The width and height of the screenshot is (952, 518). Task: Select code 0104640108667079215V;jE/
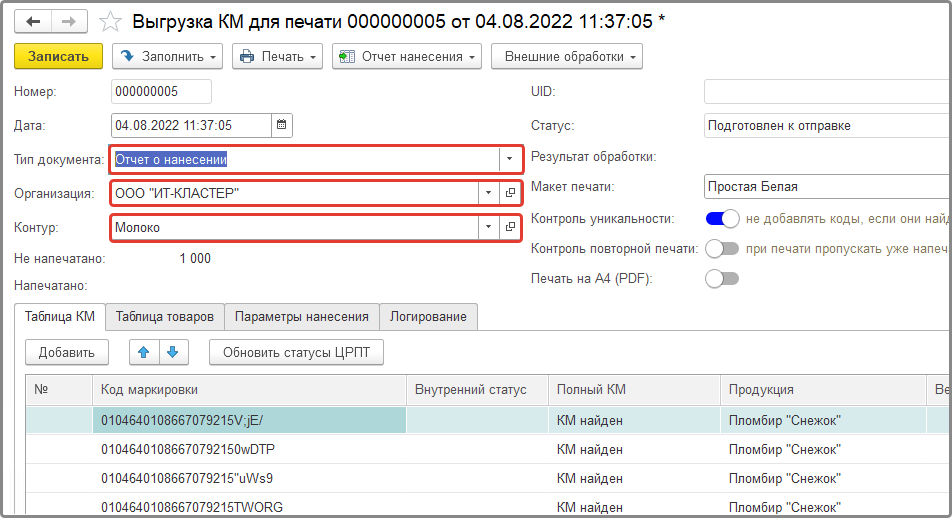pos(249,420)
